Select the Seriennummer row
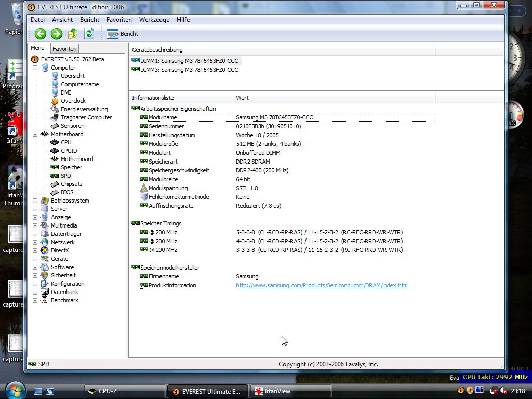 point(287,126)
